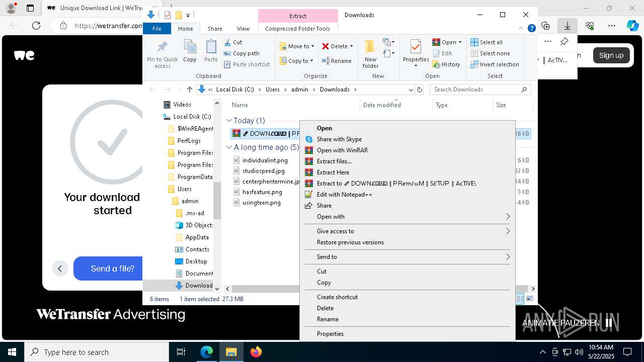The width and height of the screenshot is (644, 362).
Task: Open the File ribbon tab
Action: pyautogui.click(x=157, y=29)
